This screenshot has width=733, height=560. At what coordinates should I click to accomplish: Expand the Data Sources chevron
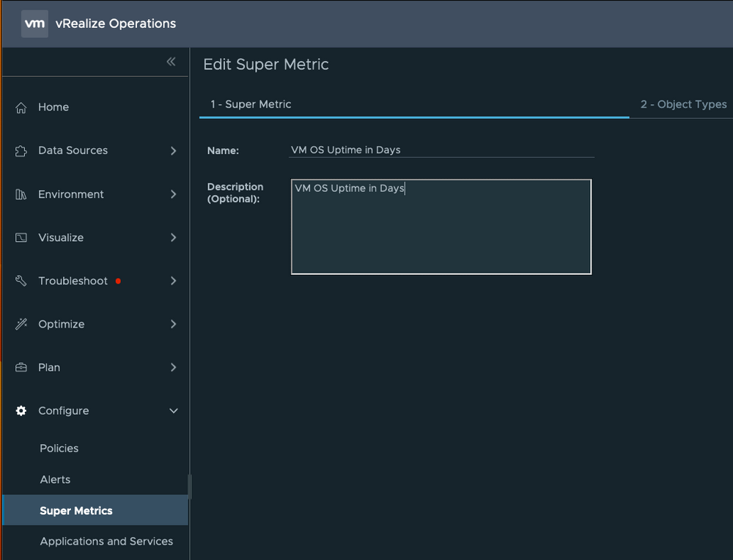point(174,150)
